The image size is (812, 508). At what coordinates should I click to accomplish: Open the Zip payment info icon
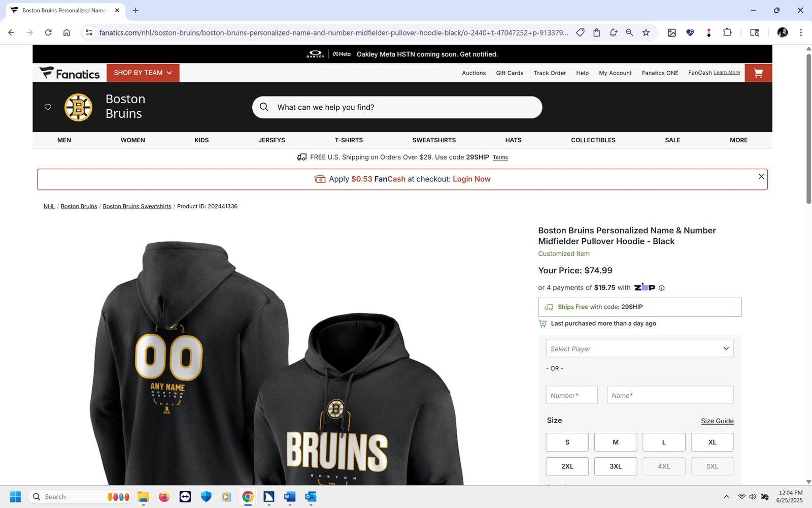[661, 288]
